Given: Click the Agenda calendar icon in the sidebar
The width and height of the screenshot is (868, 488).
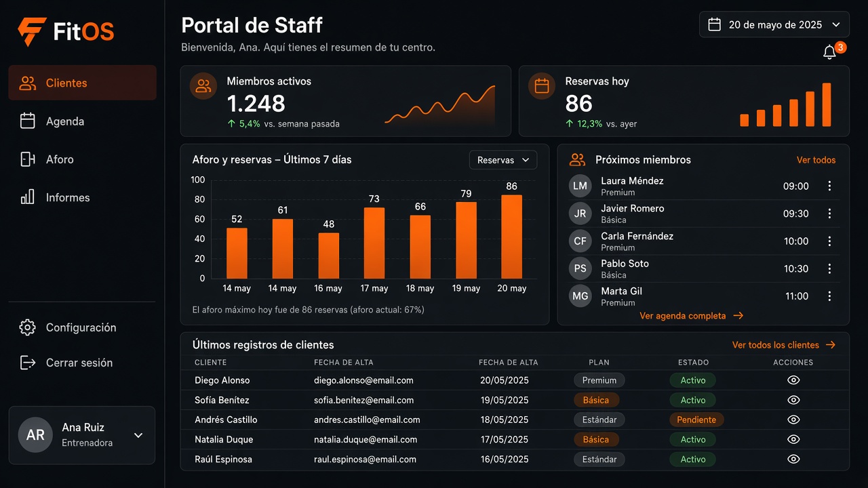Looking at the screenshot, I should point(27,121).
